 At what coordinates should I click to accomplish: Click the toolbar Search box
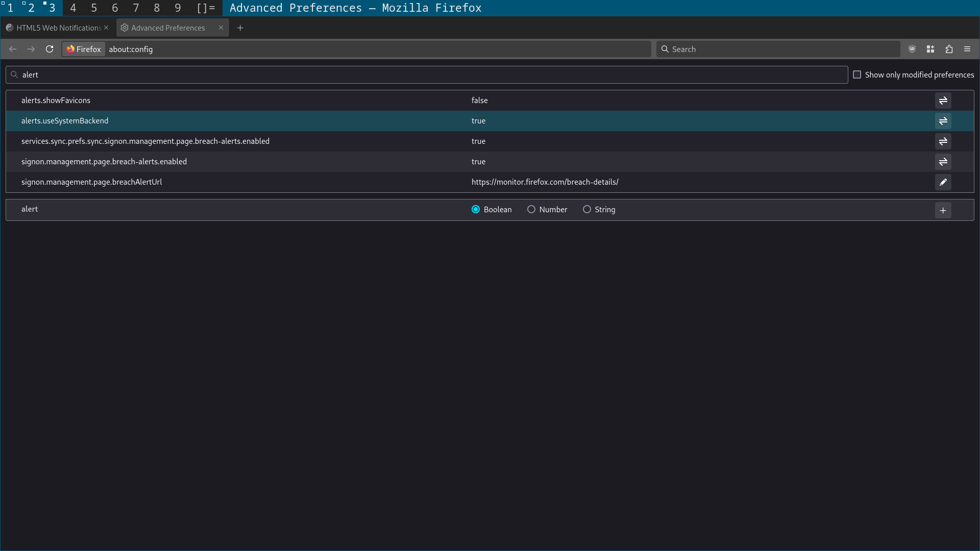click(x=778, y=49)
